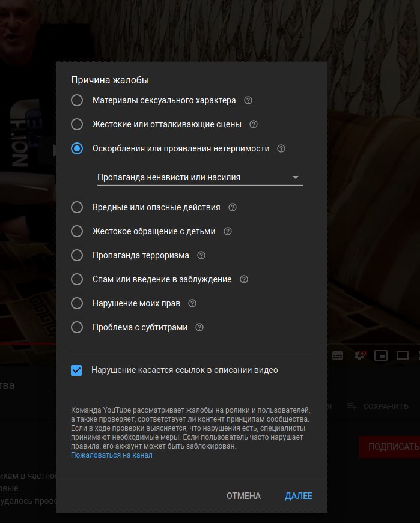Click ОТМЕНА button

243,496
